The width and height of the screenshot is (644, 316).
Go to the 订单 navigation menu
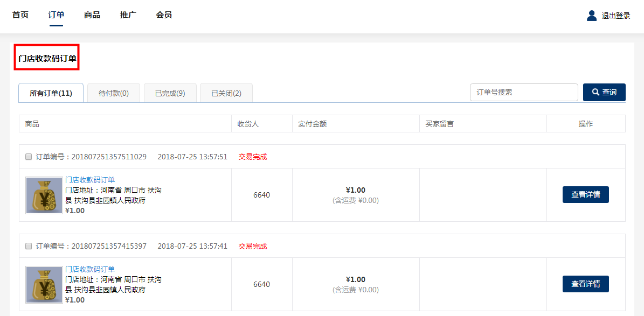56,15
